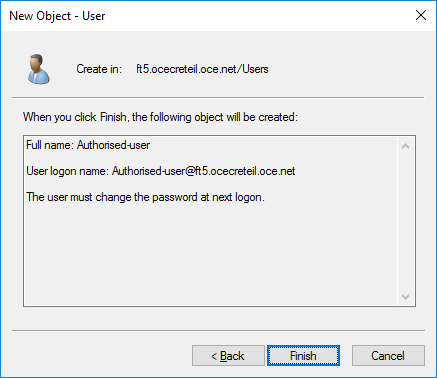Click the ft5.ocecreteil.oce.net/Users path text
The height and width of the screenshot is (378, 437).
point(202,69)
